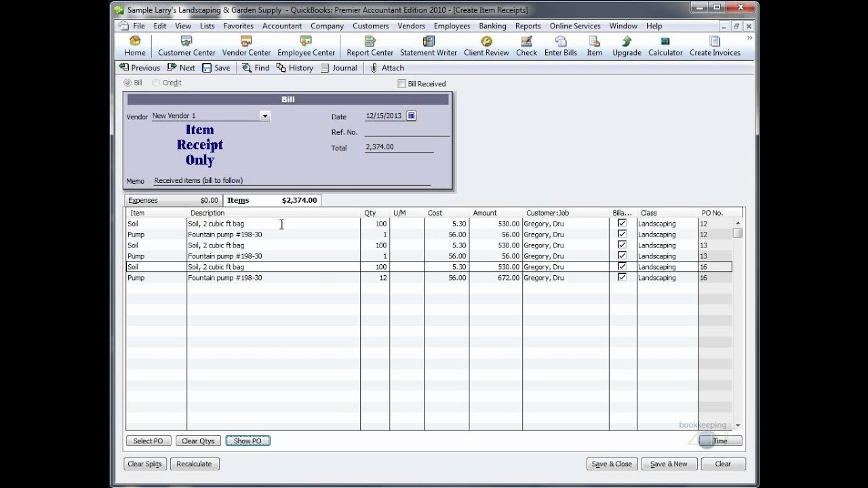Click the Ref. No. input field

click(x=407, y=131)
